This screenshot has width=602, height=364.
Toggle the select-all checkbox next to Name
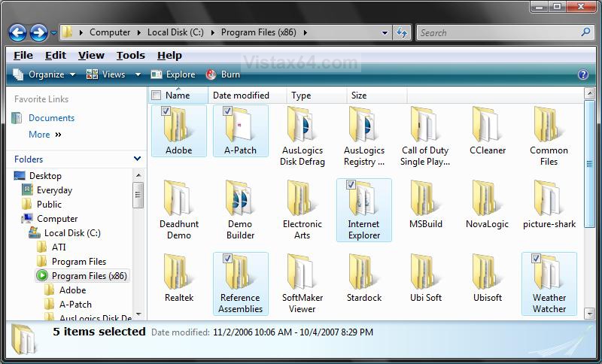[156, 95]
